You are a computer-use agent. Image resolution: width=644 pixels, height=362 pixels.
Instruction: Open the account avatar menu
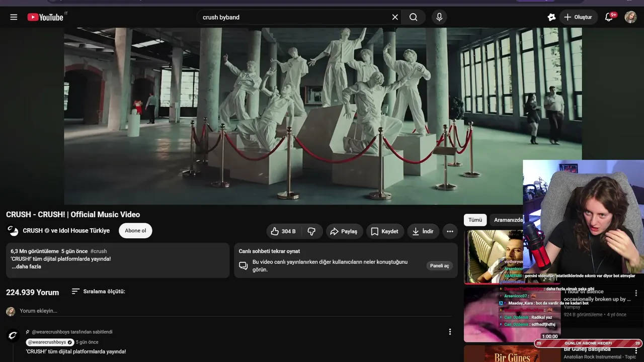coord(630,17)
